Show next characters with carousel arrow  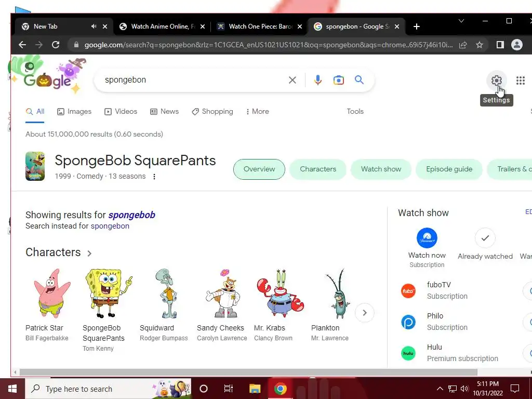click(364, 312)
